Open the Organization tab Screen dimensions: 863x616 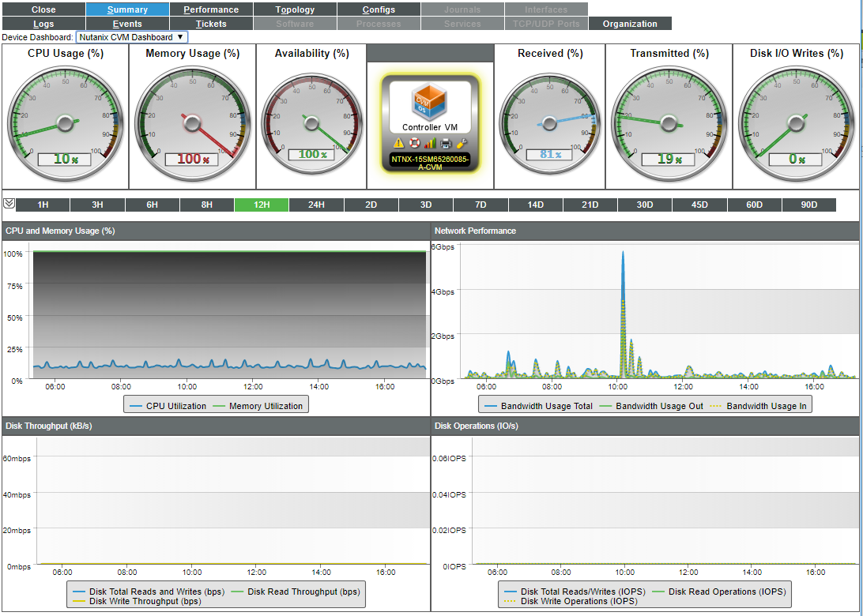click(630, 24)
